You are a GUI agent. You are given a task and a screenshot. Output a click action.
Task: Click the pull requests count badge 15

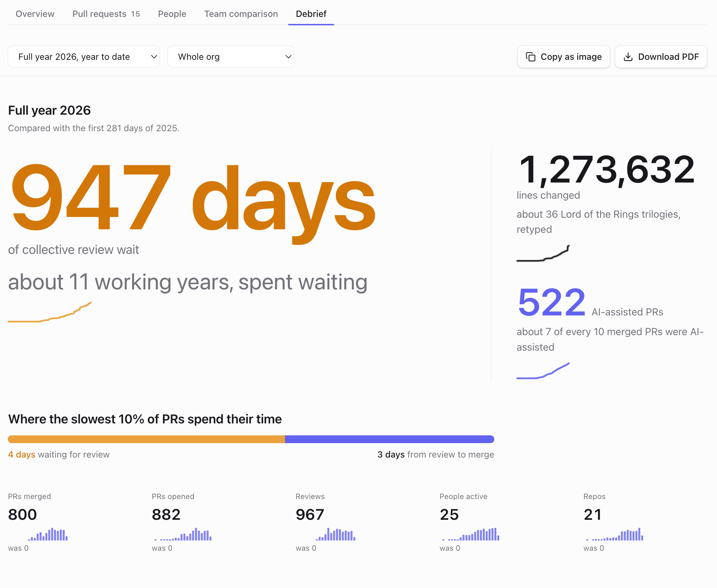click(x=135, y=14)
